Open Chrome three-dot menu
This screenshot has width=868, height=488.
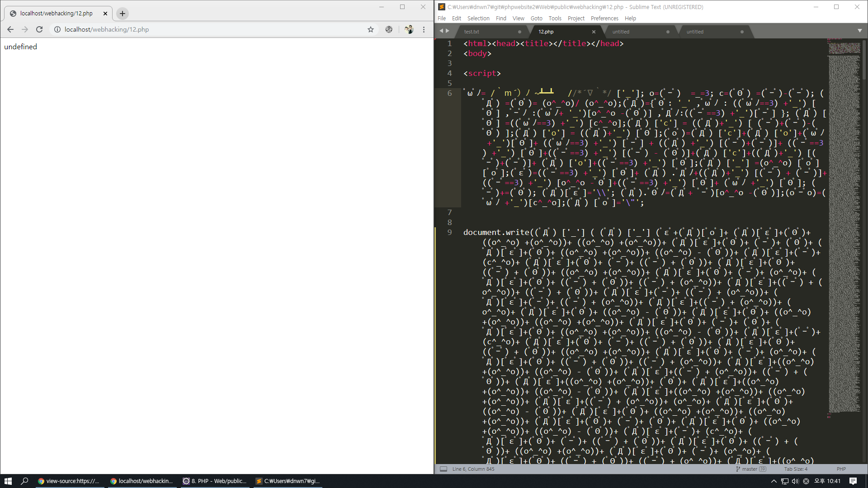(x=424, y=29)
